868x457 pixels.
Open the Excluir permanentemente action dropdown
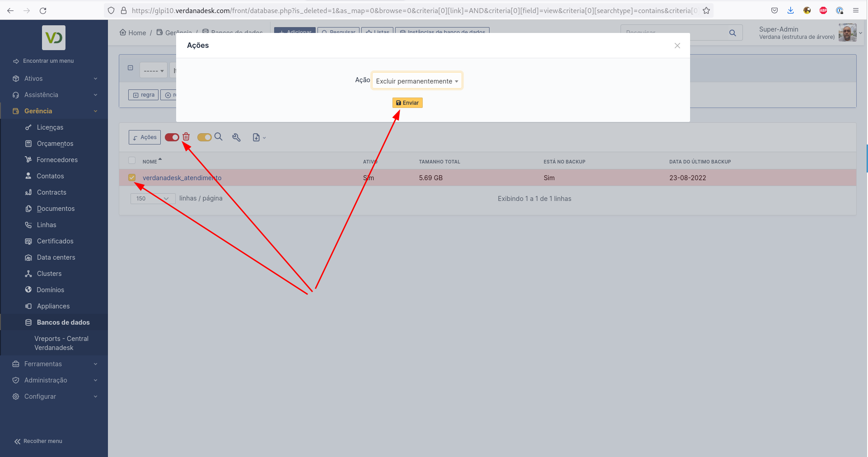(416, 80)
